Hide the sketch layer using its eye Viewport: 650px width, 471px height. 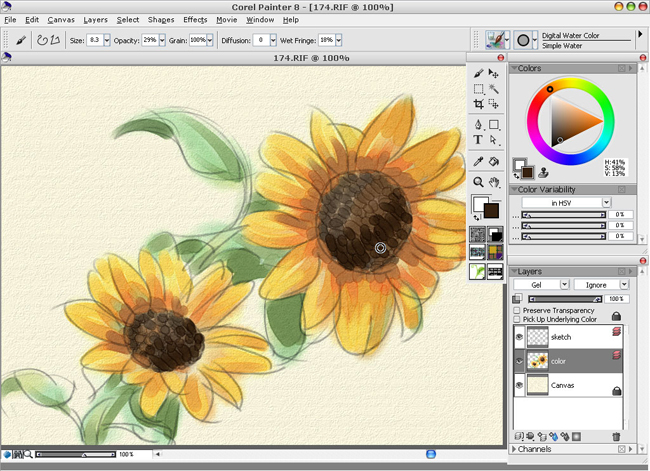519,337
